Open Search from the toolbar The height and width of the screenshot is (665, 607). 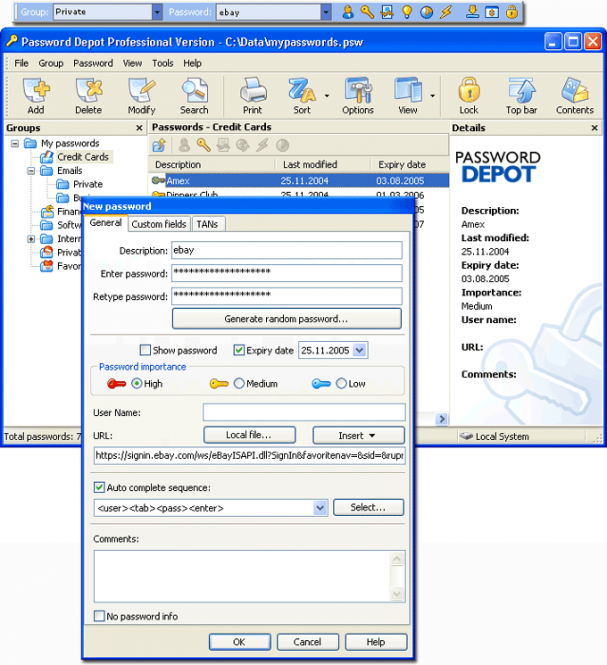tap(194, 96)
